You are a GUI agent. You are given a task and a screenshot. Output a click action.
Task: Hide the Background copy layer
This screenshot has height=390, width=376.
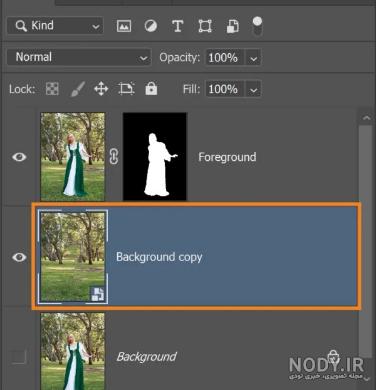(x=19, y=257)
